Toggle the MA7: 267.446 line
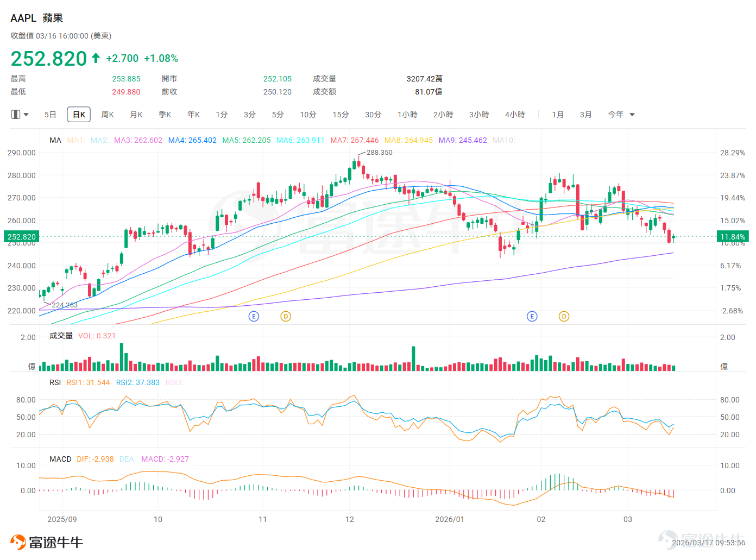Image resolution: width=756 pixels, height=560 pixels. (x=355, y=140)
